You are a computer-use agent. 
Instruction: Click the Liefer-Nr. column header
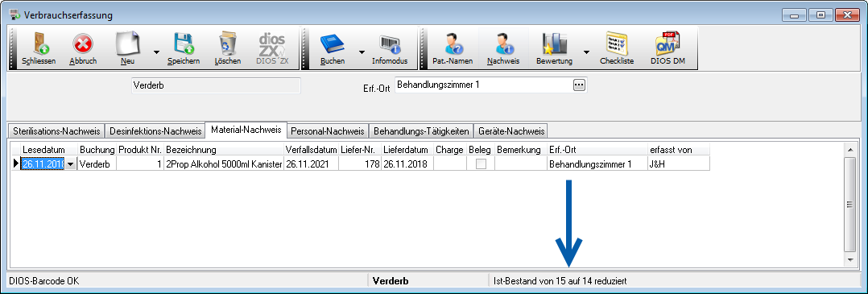pyautogui.click(x=360, y=150)
